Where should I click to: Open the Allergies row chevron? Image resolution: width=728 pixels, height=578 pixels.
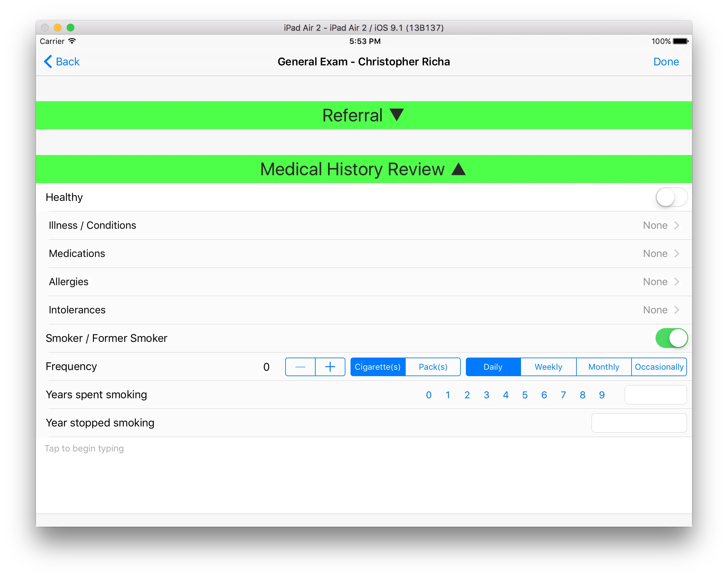[x=676, y=282]
